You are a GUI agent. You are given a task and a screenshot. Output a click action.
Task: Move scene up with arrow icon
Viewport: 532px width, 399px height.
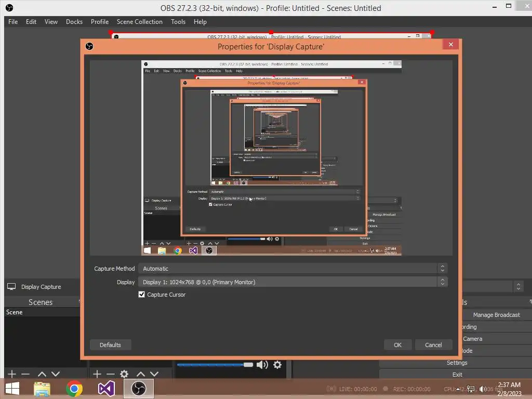point(42,374)
